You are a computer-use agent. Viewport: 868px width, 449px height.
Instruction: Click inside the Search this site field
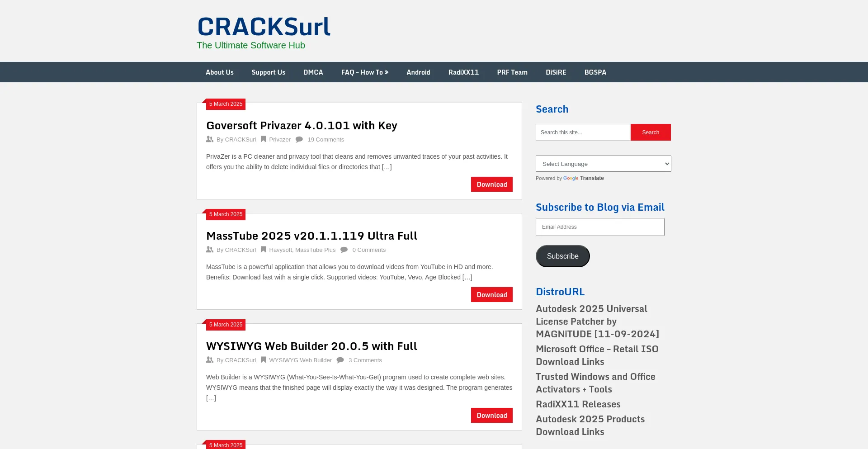coord(583,132)
